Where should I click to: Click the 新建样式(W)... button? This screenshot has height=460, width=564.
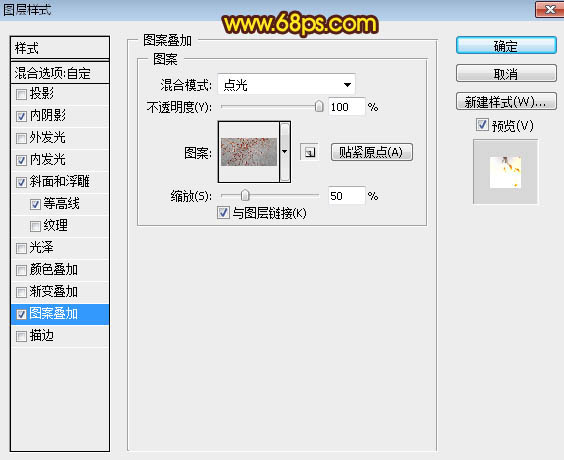(506, 102)
